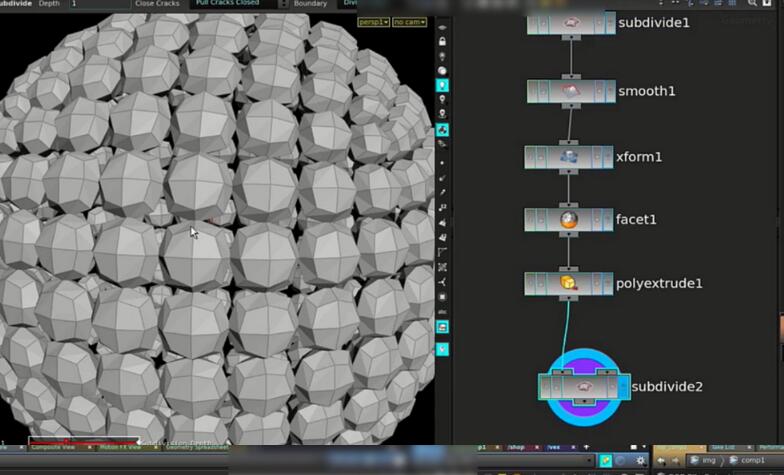
Task: Click comp1 in the network path
Action: [753, 460]
